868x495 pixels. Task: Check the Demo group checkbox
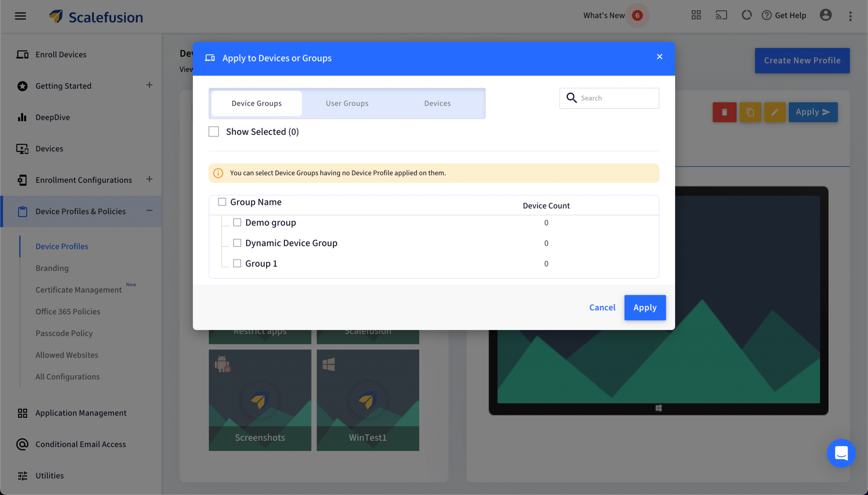pos(237,222)
